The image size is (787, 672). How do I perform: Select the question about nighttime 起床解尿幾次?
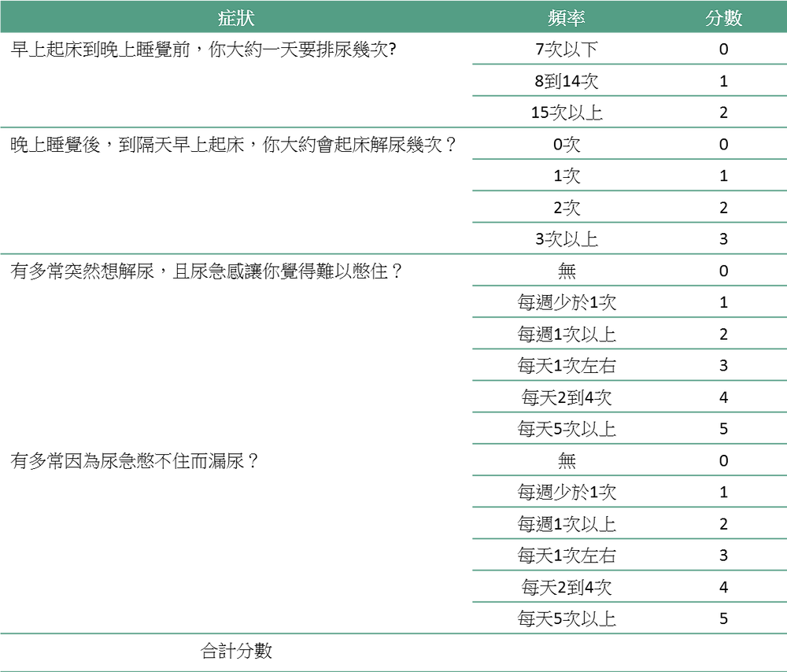(234, 145)
